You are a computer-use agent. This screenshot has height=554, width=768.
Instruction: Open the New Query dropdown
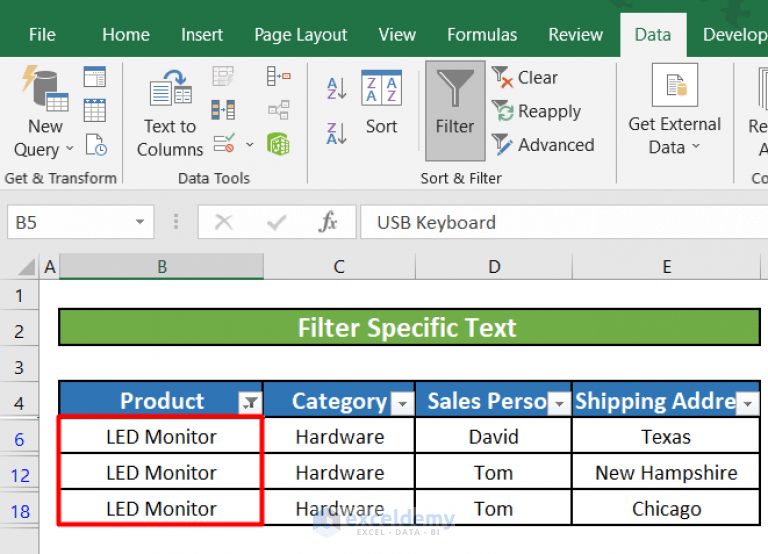(x=45, y=113)
